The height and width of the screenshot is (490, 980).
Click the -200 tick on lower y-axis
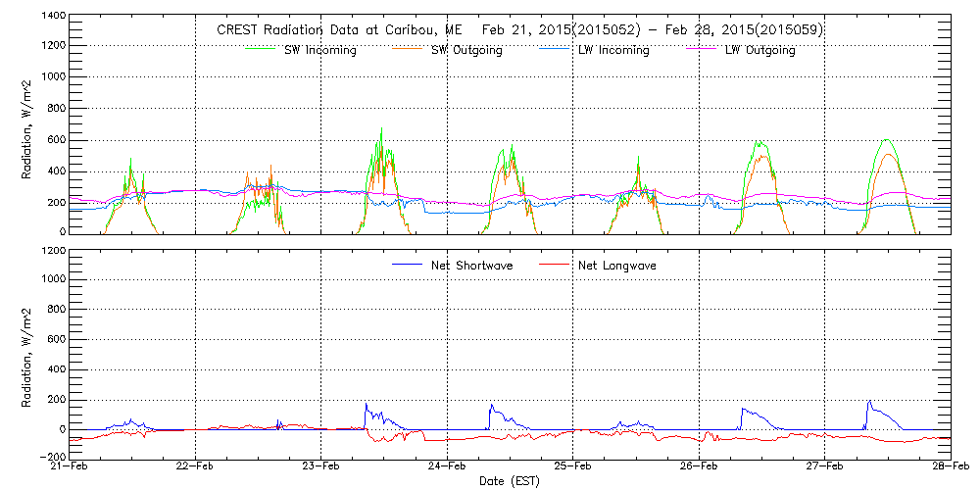pos(53,457)
